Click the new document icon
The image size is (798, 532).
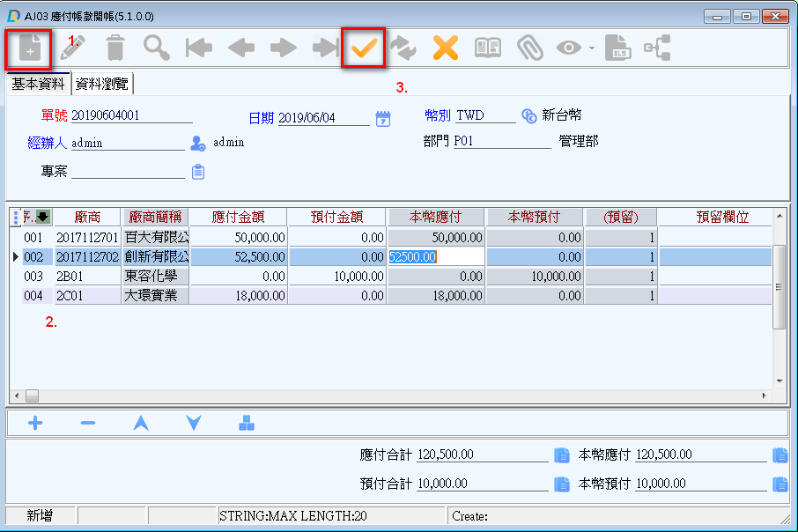(x=30, y=48)
